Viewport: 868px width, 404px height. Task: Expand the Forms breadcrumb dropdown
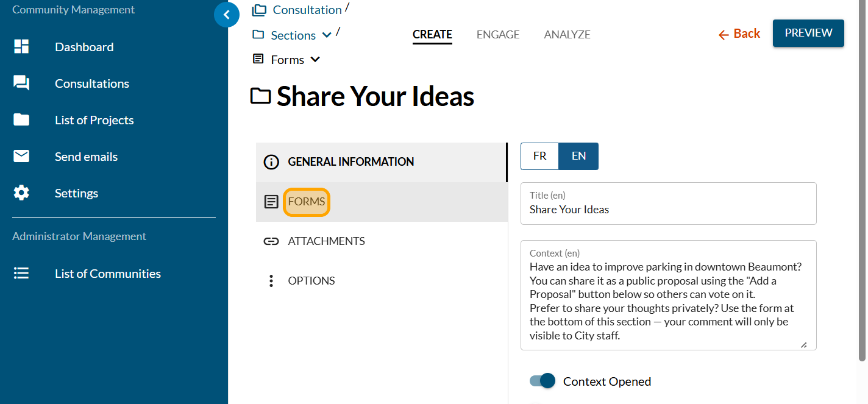[315, 60]
